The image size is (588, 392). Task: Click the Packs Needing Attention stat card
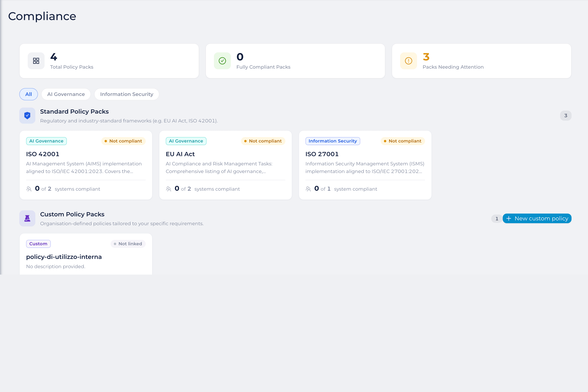482,61
